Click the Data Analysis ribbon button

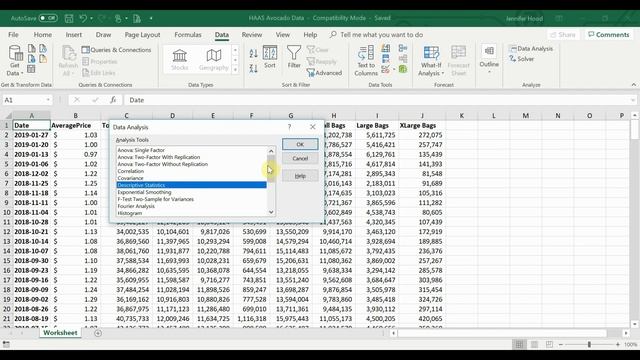(x=531, y=49)
